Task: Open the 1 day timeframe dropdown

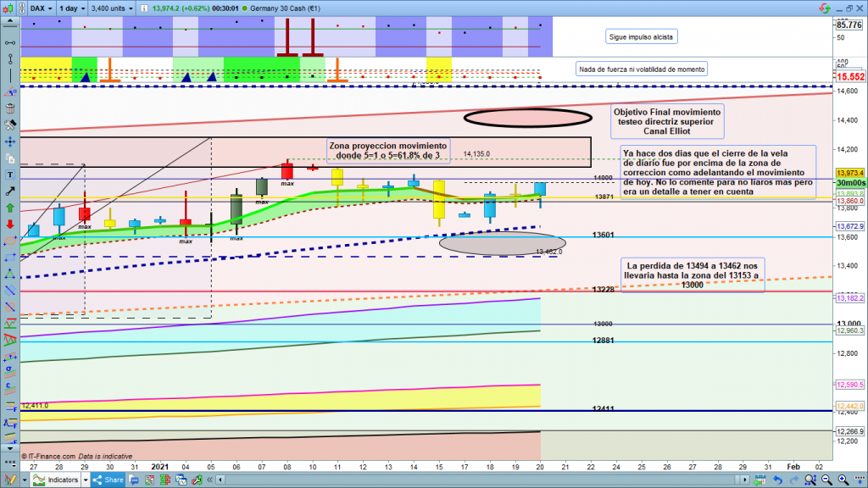Action: 71,8
